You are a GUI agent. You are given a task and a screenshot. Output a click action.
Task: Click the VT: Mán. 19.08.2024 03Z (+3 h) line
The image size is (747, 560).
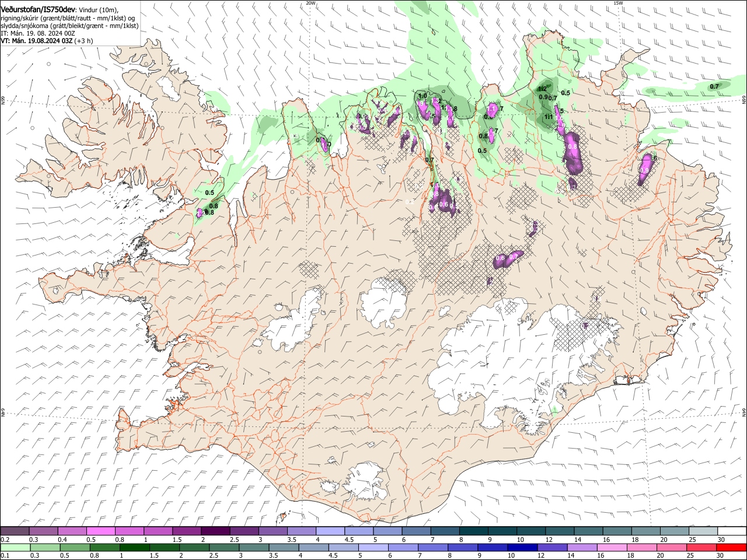47,41
